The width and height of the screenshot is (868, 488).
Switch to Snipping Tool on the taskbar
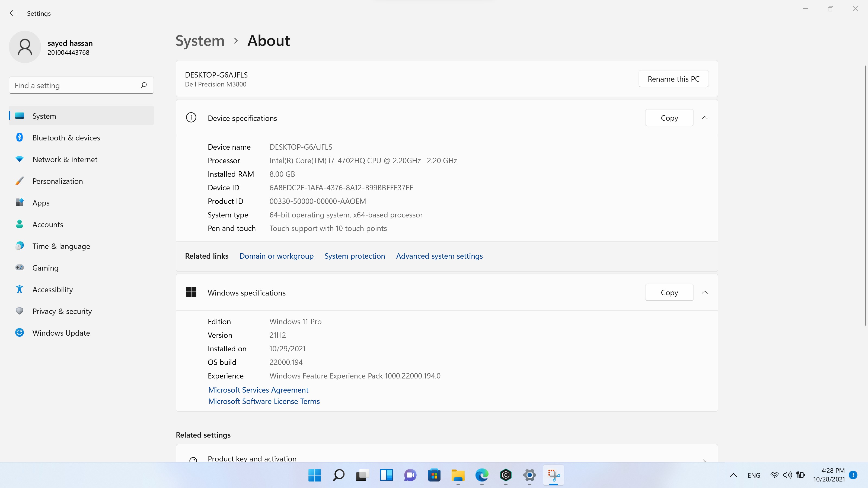tap(554, 475)
